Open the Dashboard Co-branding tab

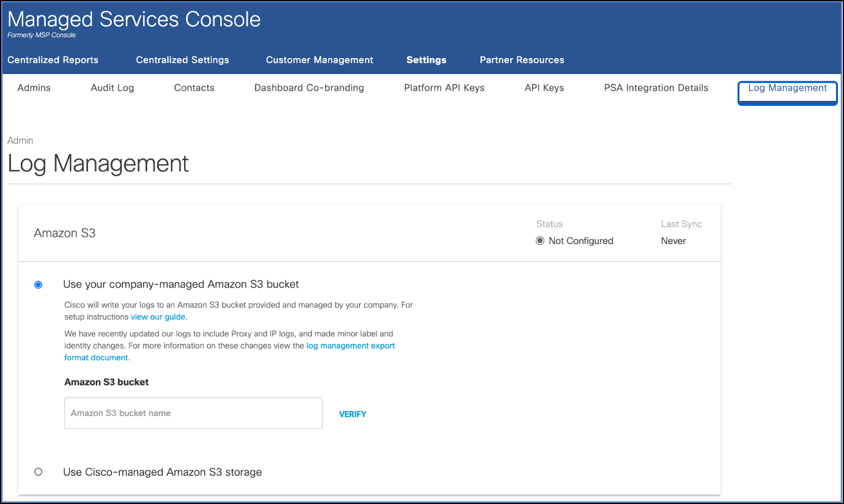pos(309,88)
